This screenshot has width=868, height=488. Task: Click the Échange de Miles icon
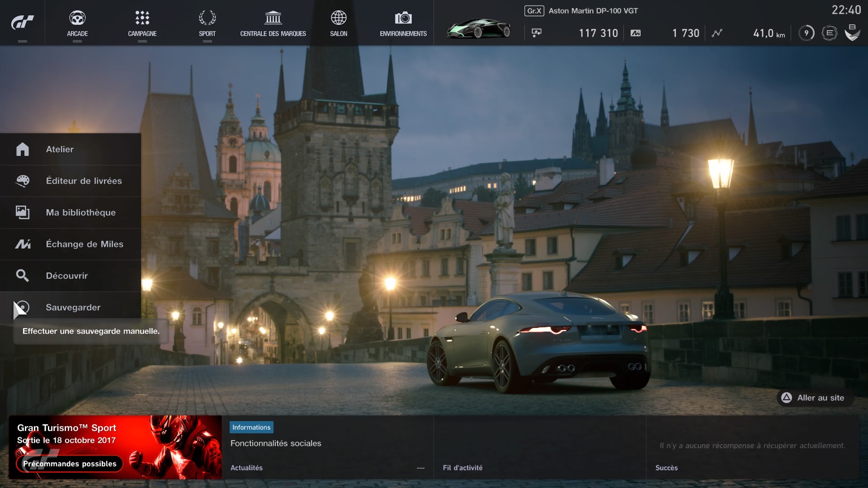click(x=23, y=244)
